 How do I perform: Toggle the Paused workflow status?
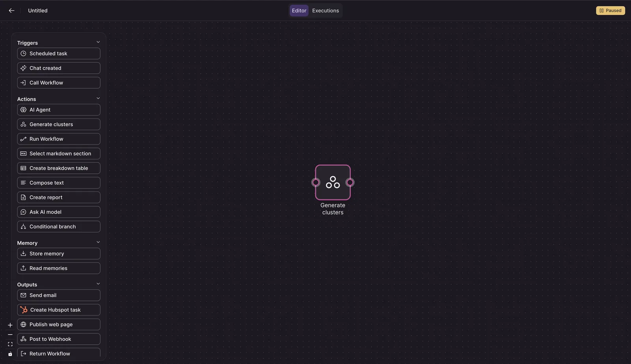click(610, 11)
